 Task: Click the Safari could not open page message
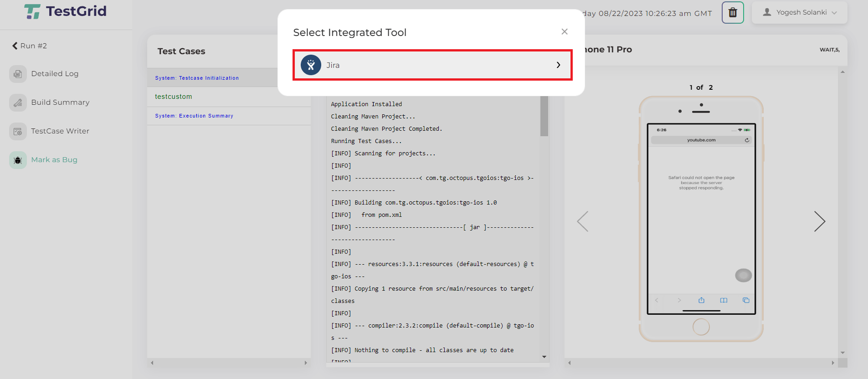pyautogui.click(x=701, y=183)
